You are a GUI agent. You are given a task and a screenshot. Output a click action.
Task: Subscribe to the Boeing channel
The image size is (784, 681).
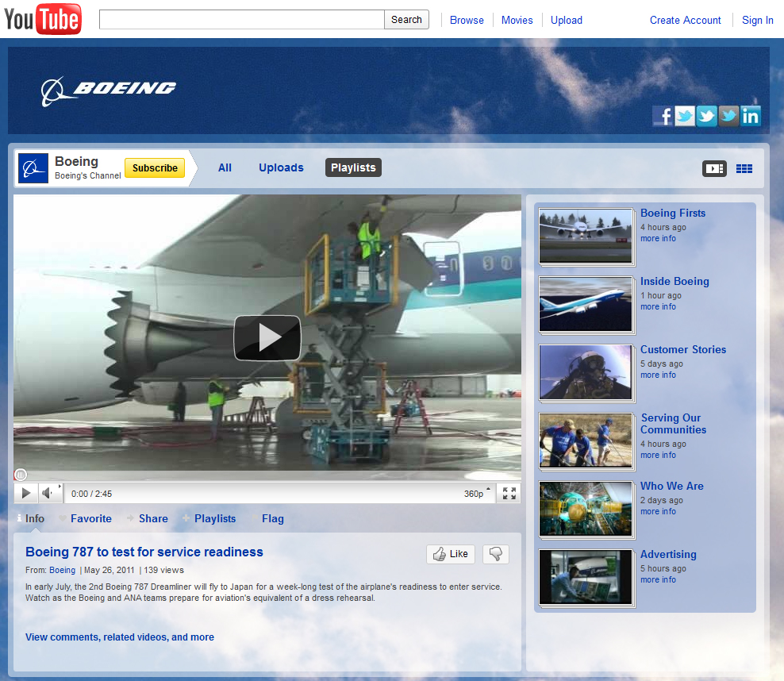[155, 168]
